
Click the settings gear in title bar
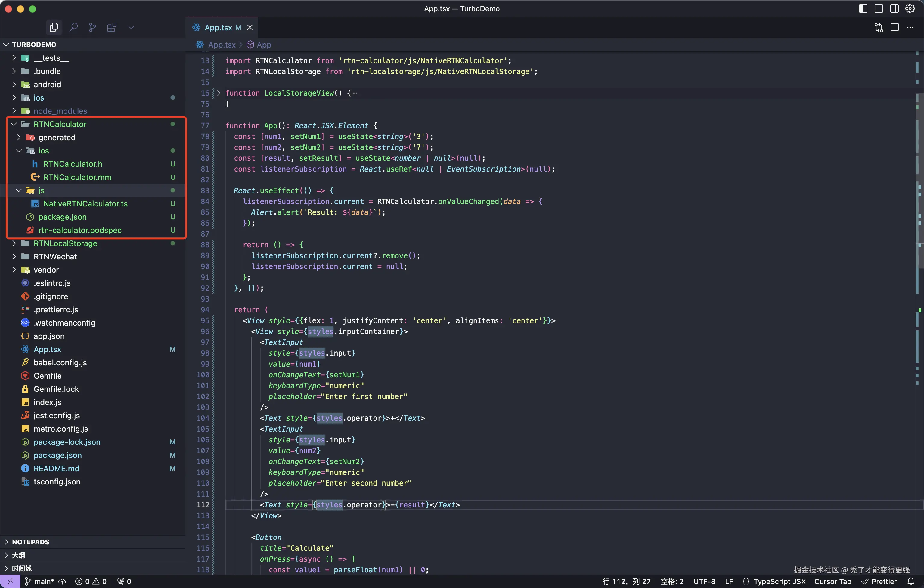tap(910, 8)
